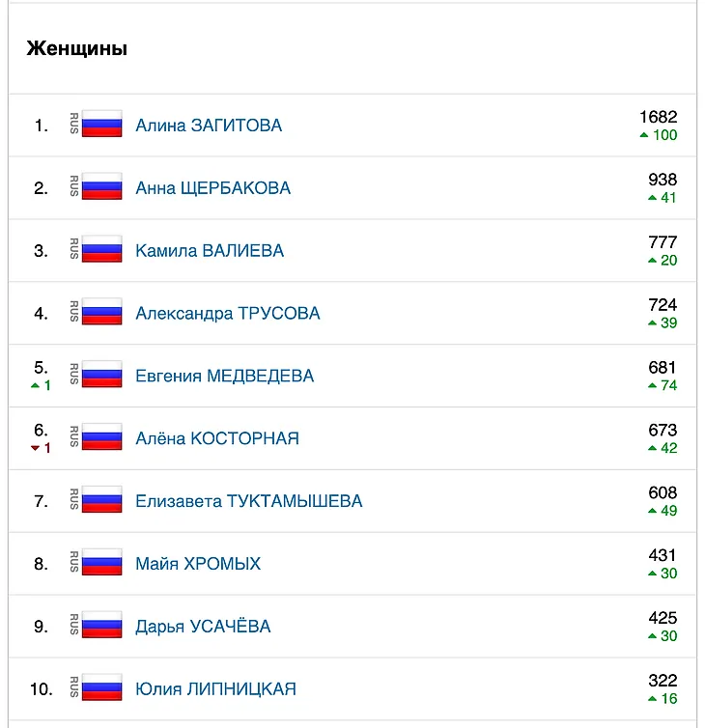Open Александра ТРУСОВА athlete page

click(228, 314)
